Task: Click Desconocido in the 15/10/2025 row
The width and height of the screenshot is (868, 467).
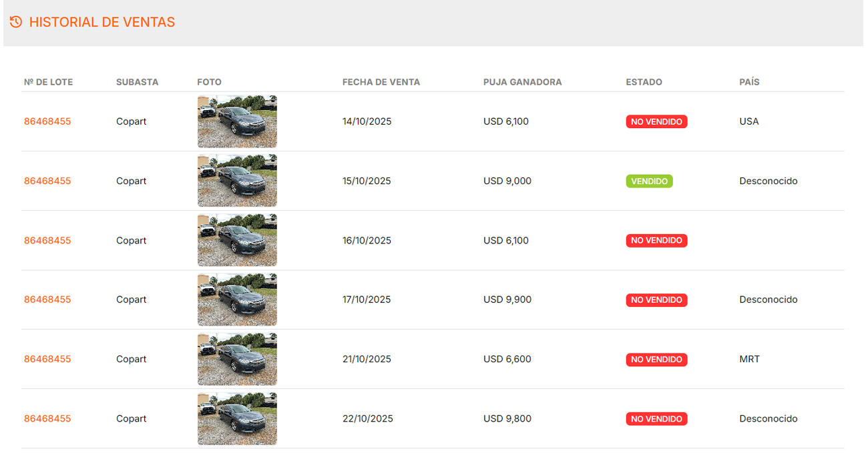Action: point(769,181)
